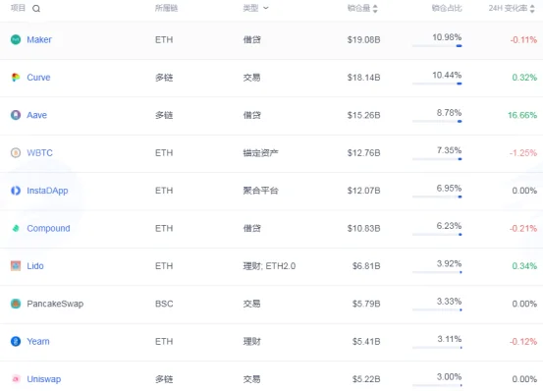
Task: Click the 锁仓占比 column header
Action: click(447, 8)
